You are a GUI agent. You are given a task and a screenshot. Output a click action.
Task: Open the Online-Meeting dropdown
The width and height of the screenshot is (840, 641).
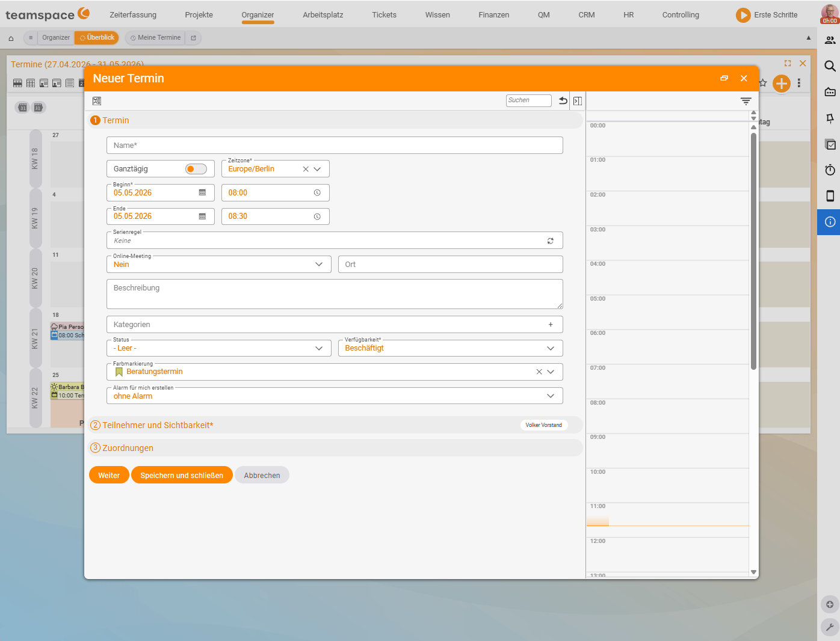(x=219, y=265)
